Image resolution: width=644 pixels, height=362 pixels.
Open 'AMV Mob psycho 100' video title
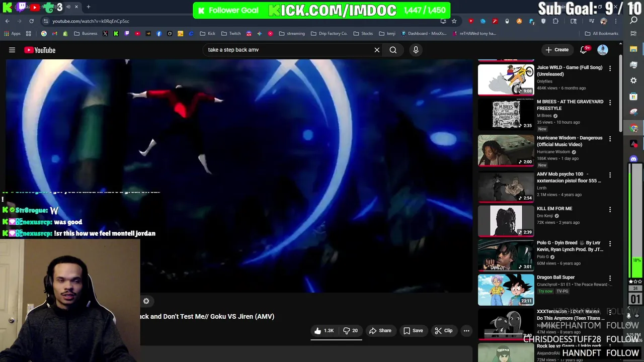[569, 177]
